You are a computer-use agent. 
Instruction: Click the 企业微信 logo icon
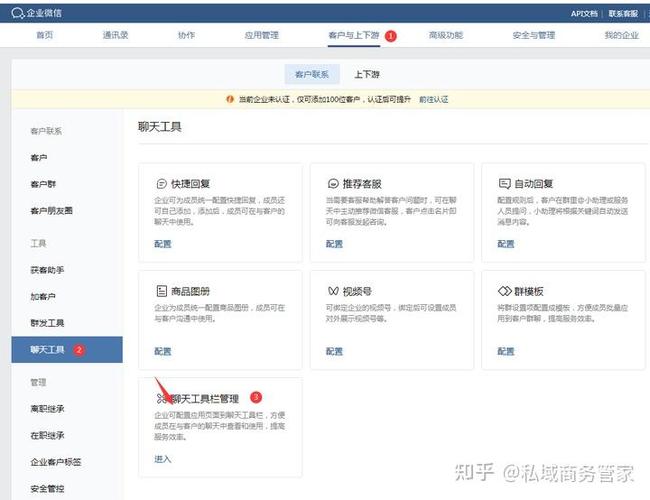[x=18, y=13]
